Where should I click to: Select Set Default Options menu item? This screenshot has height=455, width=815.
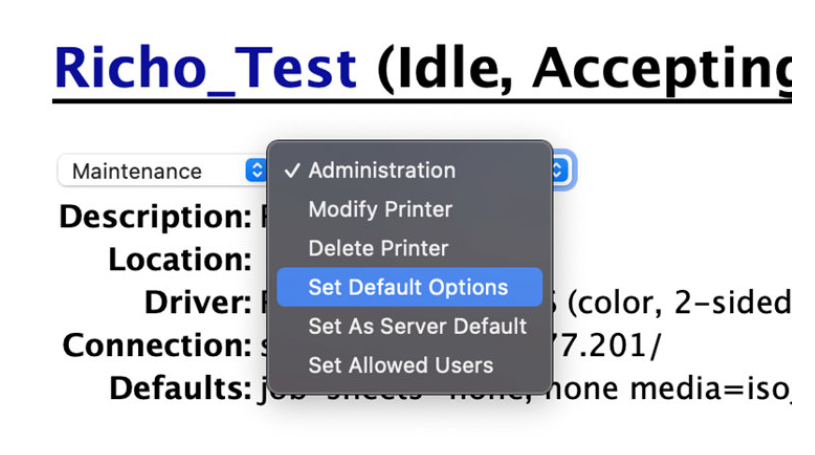point(408,287)
